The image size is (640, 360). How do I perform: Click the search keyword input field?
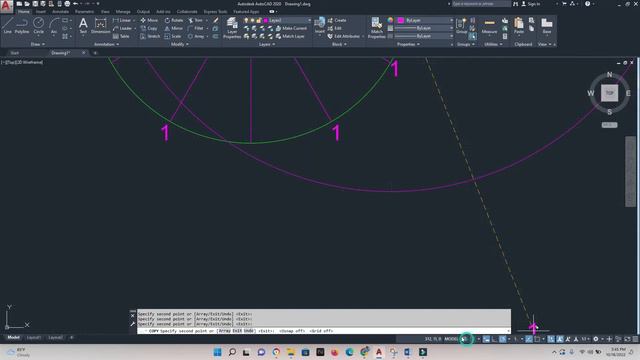pos(481,4)
